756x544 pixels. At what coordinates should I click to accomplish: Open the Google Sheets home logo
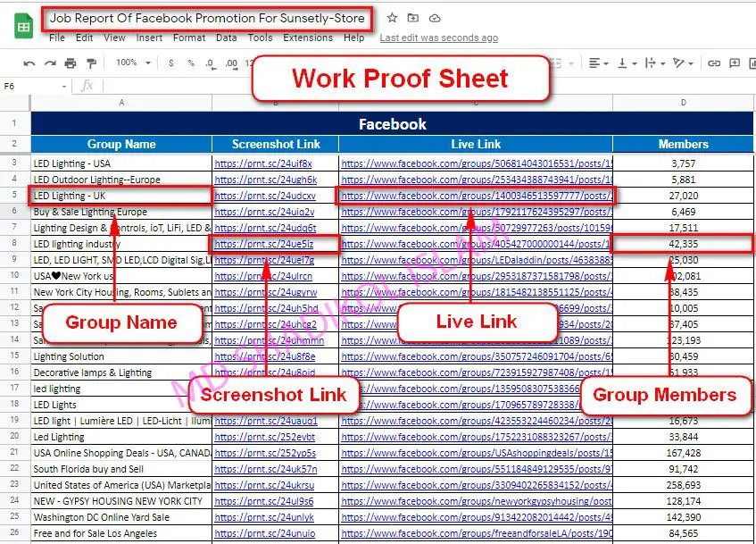point(23,26)
